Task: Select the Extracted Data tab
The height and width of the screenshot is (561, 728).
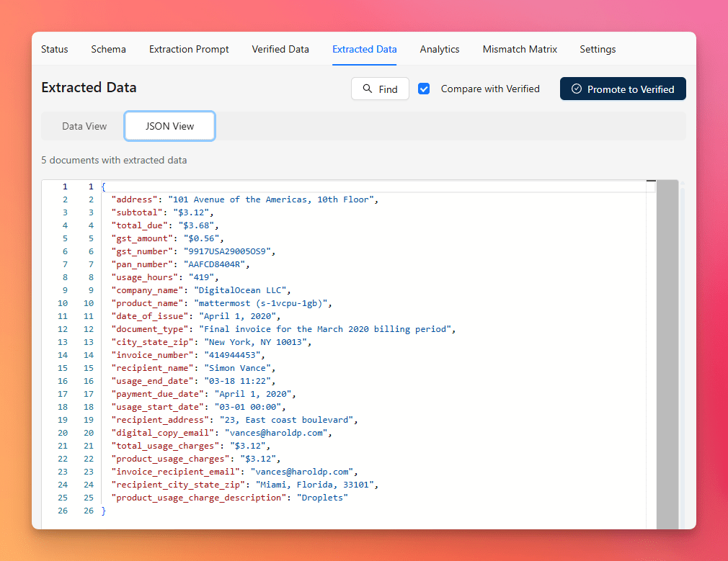Action: [365, 50]
